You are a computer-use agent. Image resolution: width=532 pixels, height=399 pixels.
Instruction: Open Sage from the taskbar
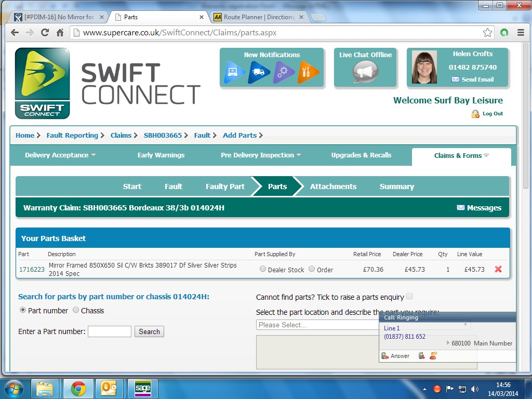point(142,389)
